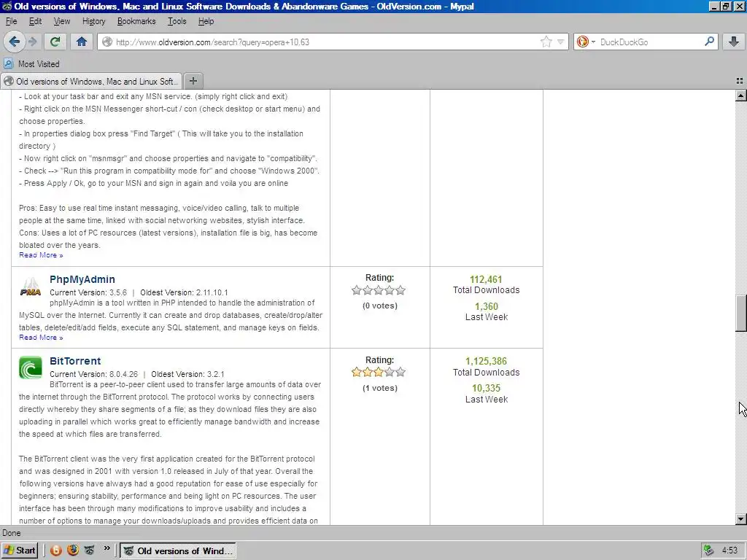Screen dimensions: 747x560
Task: Open the Most Visited bookmarks folder
Action: (32, 64)
